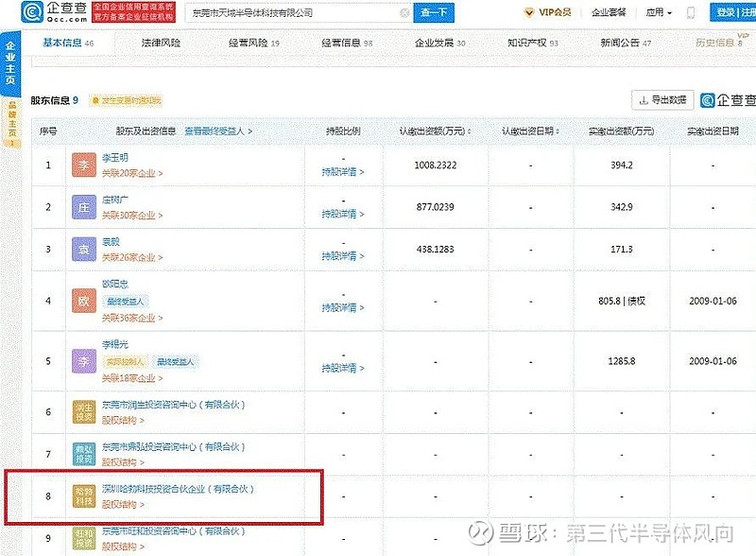Expand 关联30家企业 in row 2
The width and height of the screenshot is (756, 556).
132,216
